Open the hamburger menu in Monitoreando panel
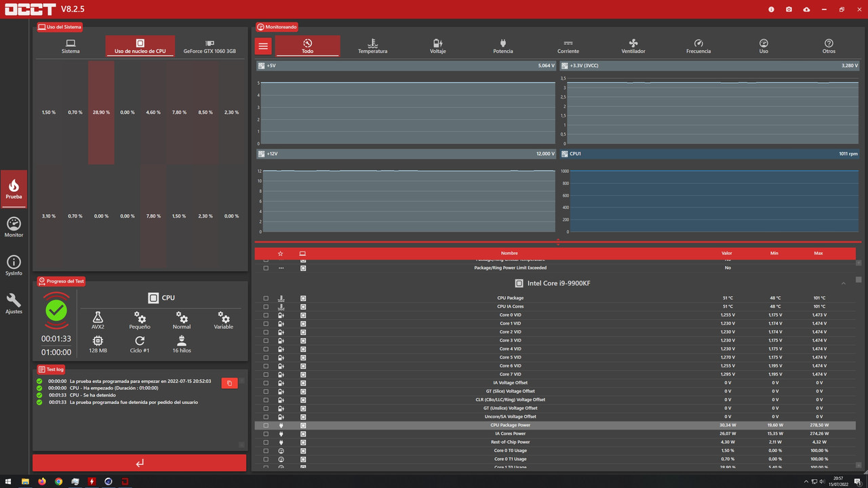 [x=263, y=46]
